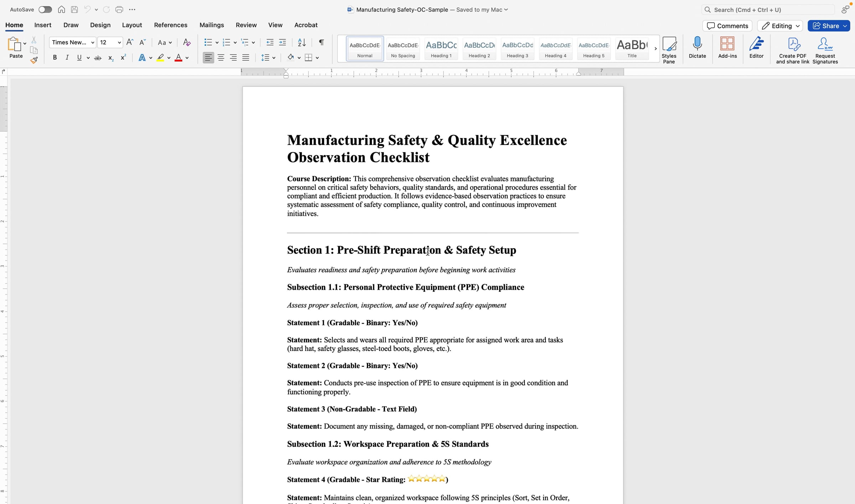Click the Print icon in title bar

[119, 10]
